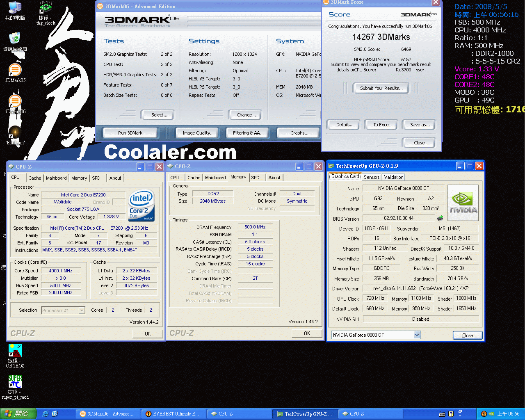Screen dimensions: 525x420
Task: Click Submit Your Results button
Action: pyautogui.click(x=381, y=88)
